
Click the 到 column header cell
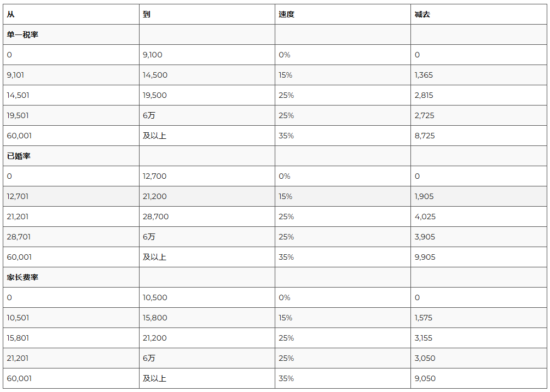[x=147, y=14]
